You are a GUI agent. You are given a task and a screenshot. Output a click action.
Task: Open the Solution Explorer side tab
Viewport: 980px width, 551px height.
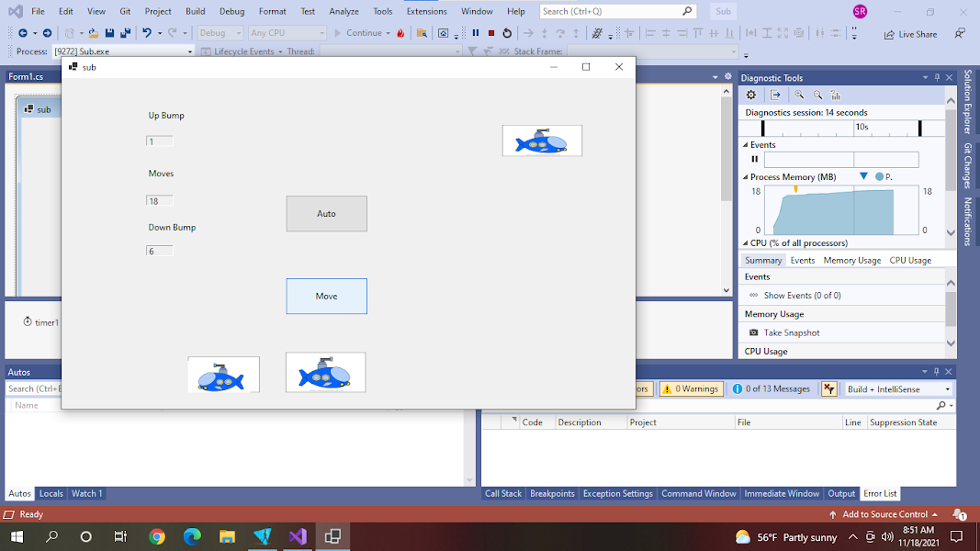(967, 102)
